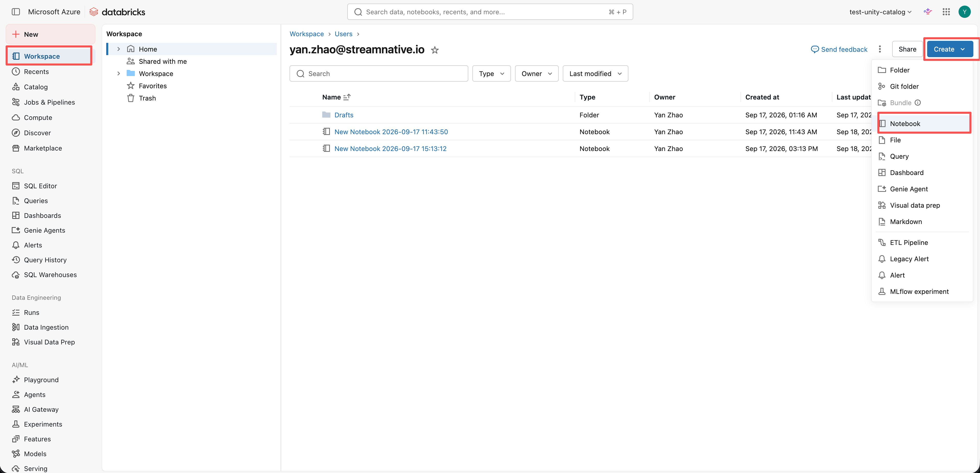Choose Dashboard in the Create menu
980x473 pixels.
tap(922, 173)
